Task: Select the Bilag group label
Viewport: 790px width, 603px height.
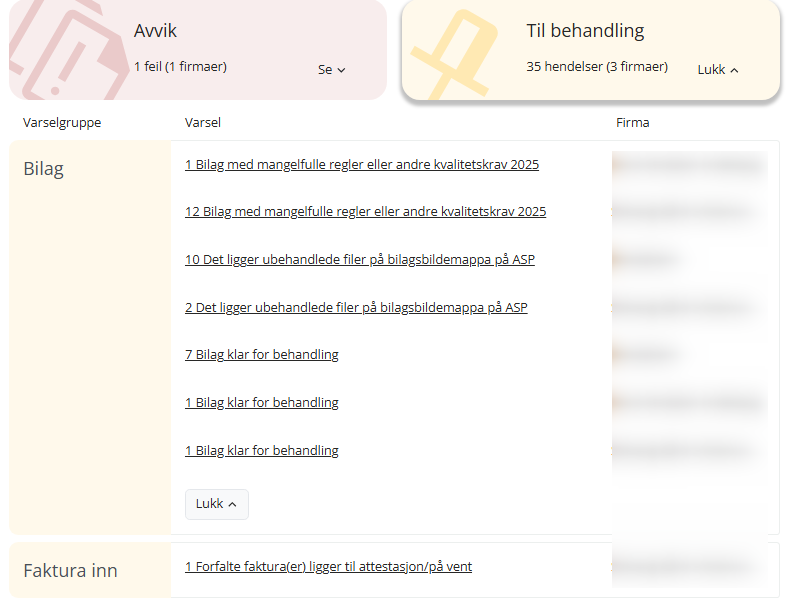Action: click(43, 169)
